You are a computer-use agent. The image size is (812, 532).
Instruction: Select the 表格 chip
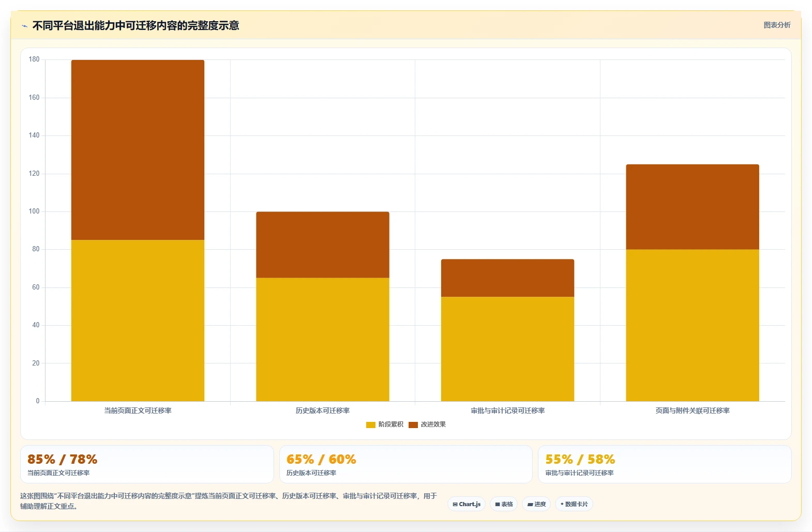[504, 504]
